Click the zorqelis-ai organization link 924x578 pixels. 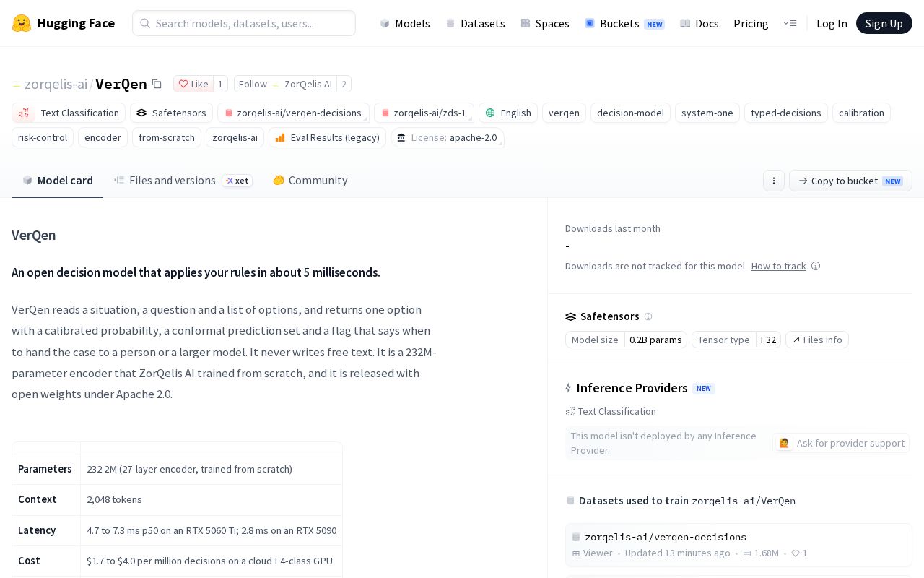pos(56,84)
